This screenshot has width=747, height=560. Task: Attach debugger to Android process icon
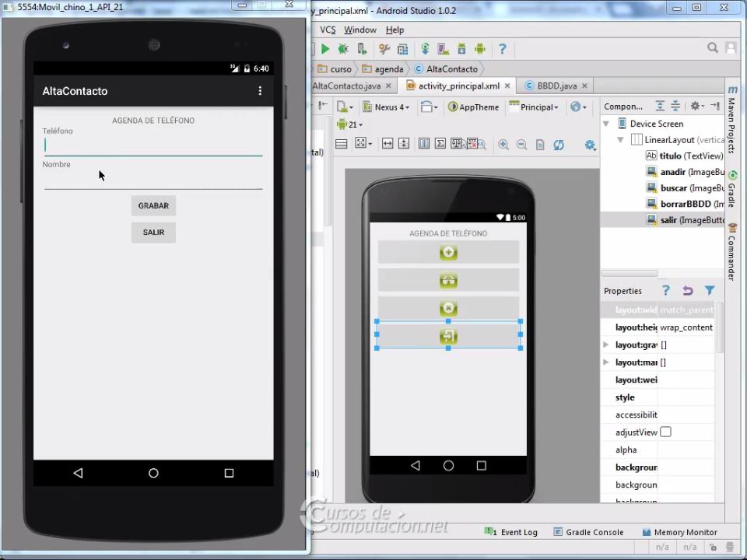pos(362,48)
